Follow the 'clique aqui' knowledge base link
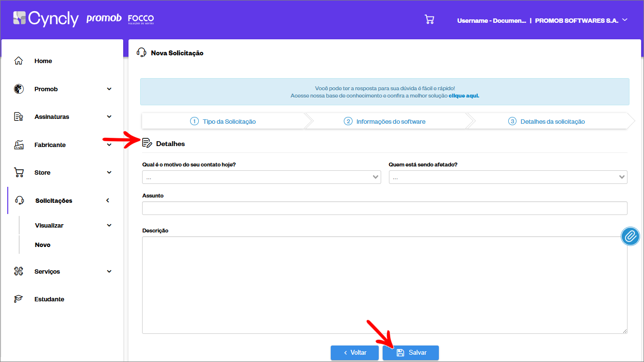This screenshot has width=644, height=362. click(x=464, y=96)
